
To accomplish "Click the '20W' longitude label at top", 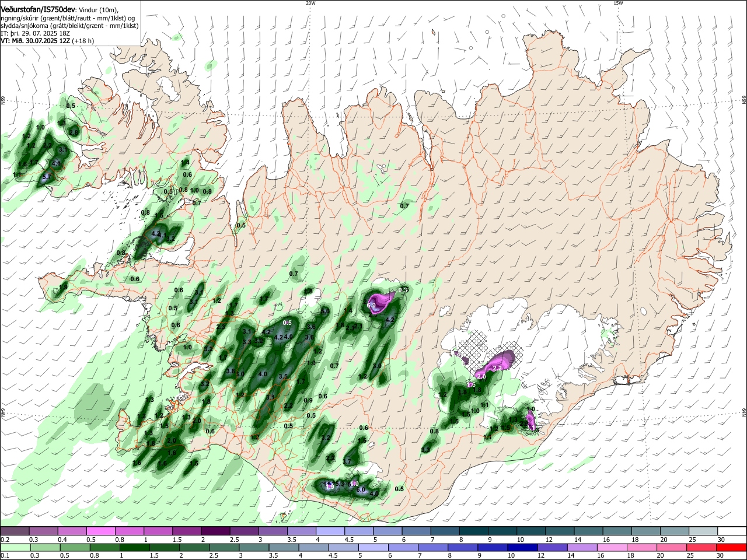I will point(310,3).
